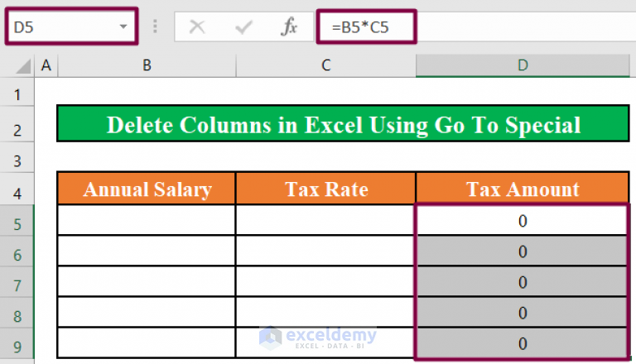This screenshot has width=636, height=364.
Task: Click the Enter checkmark icon in formula bar
Action: click(x=243, y=27)
